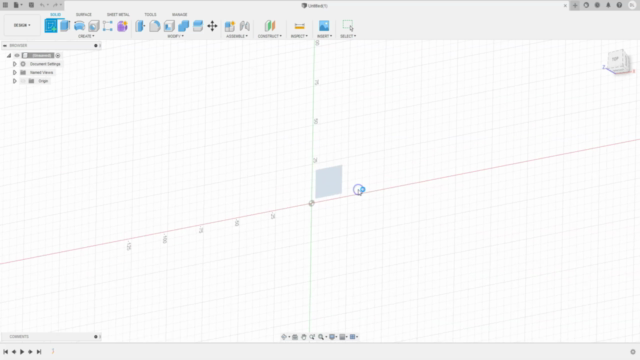Image resolution: width=640 pixels, height=360 pixels.
Task: Click the Undo arrow
Action: 42,5
